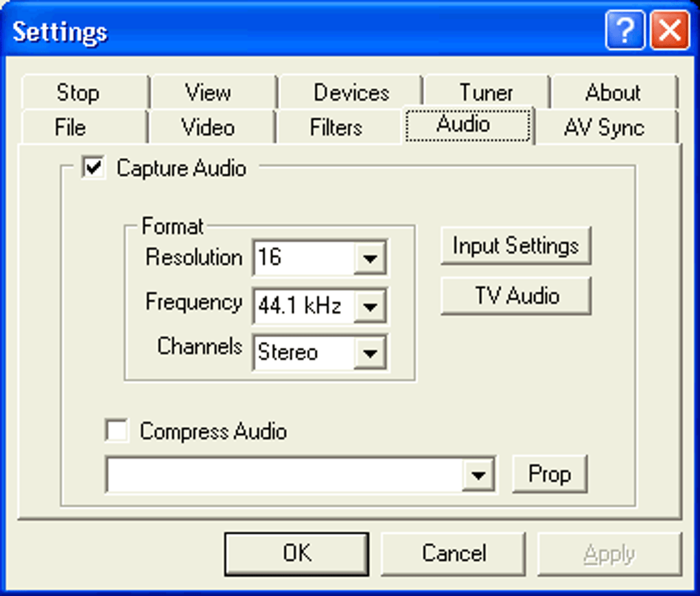Go to the AV Sync tab
Image resolution: width=700 pixels, height=596 pixels.
[606, 127]
